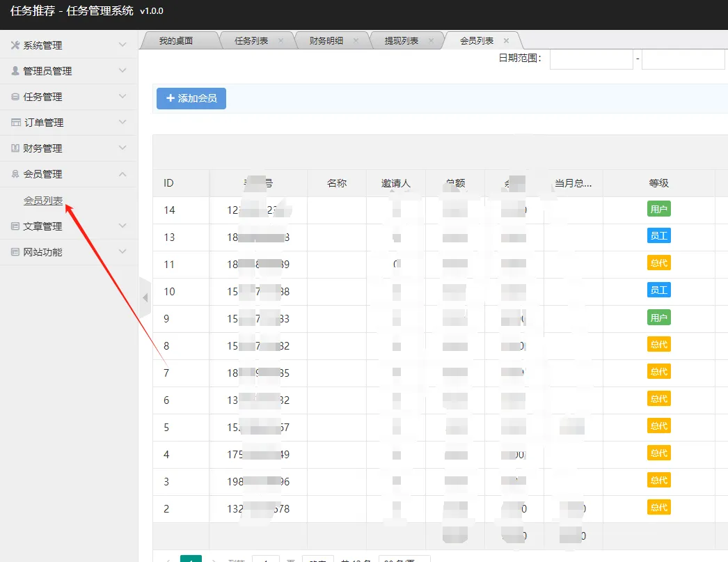Click the 总代 badge in row ID 4
Viewport: 728px width, 562px height.
[x=659, y=453]
